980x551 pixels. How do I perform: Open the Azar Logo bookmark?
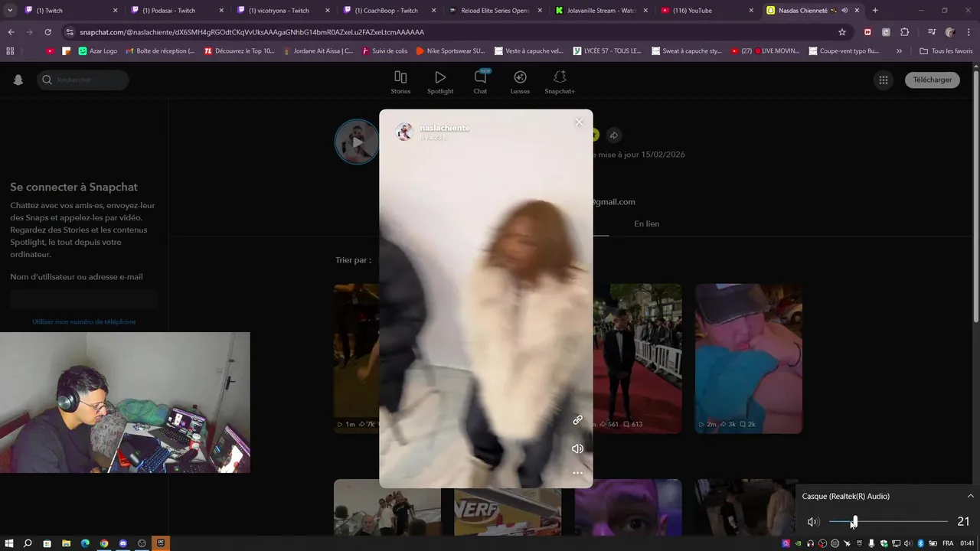click(x=98, y=51)
